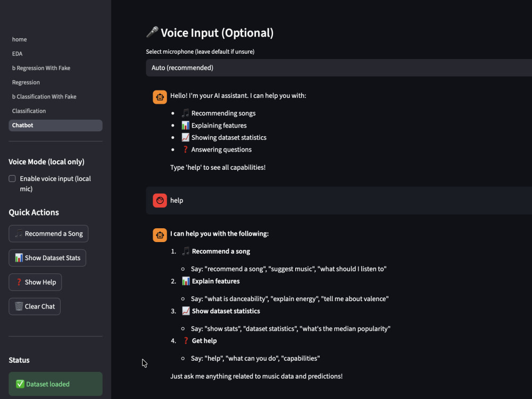This screenshot has height=399, width=532.
Task: Open b Regression With Fake page
Action: point(41,68)
